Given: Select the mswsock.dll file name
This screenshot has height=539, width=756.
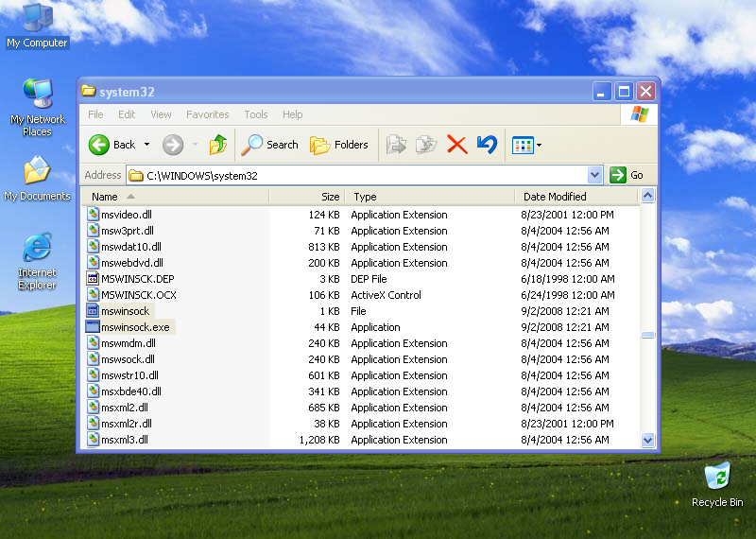Looking at the screenshot, I should click(x=128, y=359).
